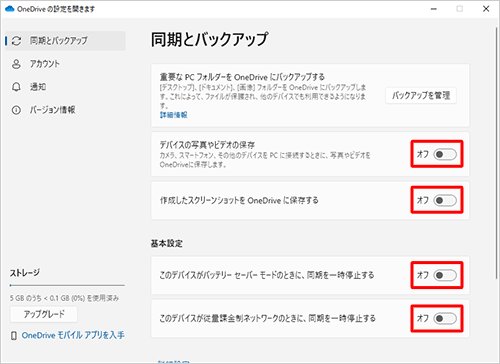The image size is (500, 364).
Task: Open the 詳細情報 link
Action: [x=174, y=115]
